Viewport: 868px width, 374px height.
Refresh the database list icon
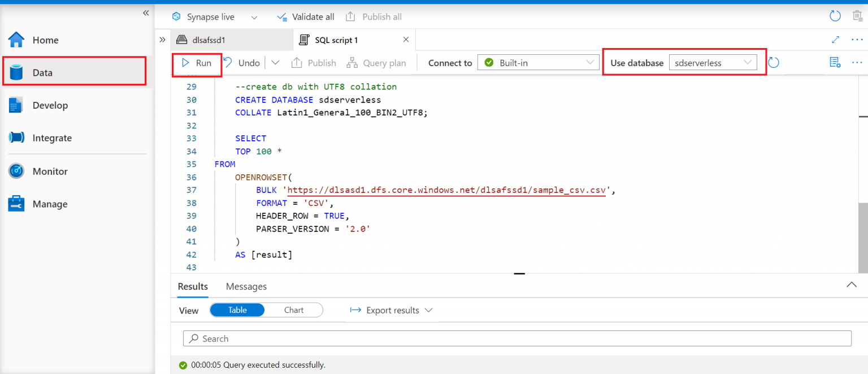[774, 63]
